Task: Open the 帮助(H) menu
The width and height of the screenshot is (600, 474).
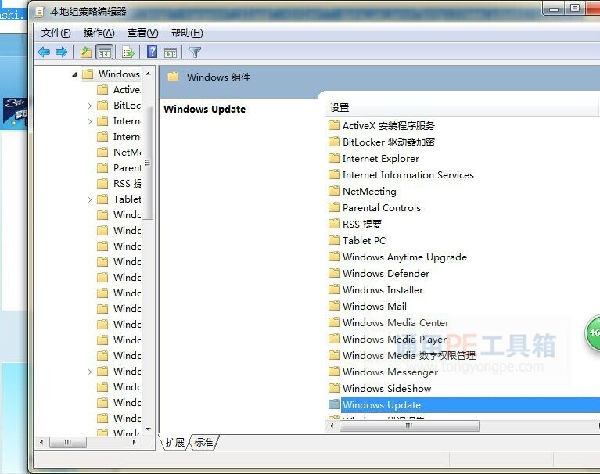Action: point(187,33)
